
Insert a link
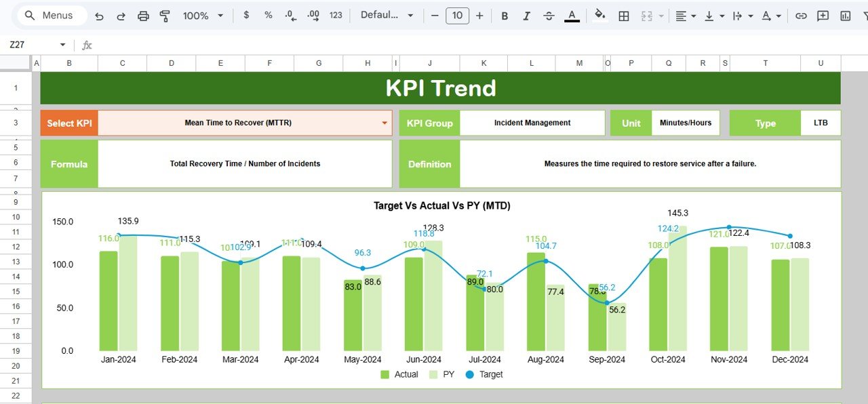[x=801, y=15]
